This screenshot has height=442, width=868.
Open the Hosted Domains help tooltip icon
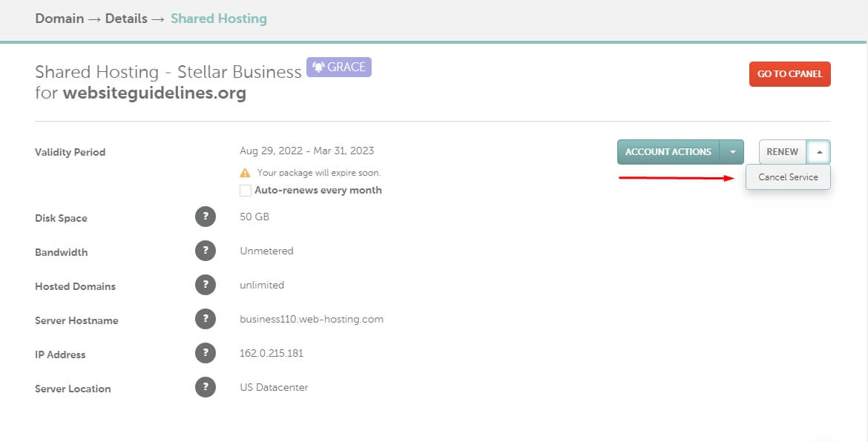(x=206, y=286)
